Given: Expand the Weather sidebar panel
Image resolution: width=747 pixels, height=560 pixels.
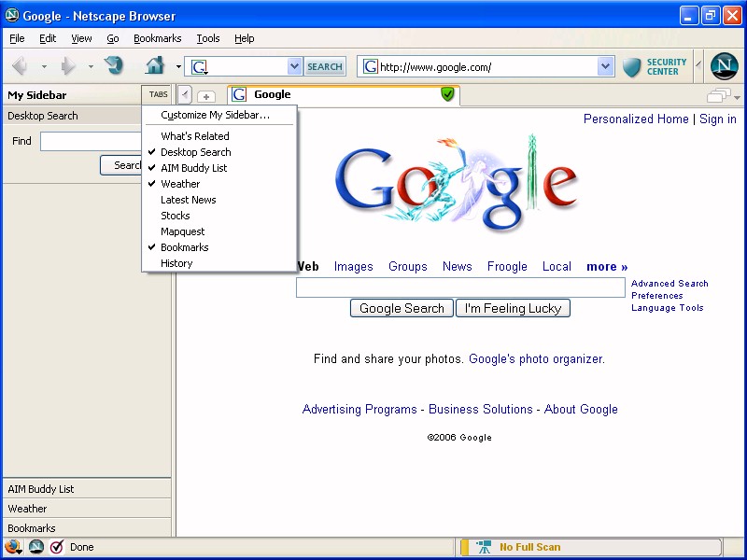Looking at the screenshot, I should click(87, 509).
